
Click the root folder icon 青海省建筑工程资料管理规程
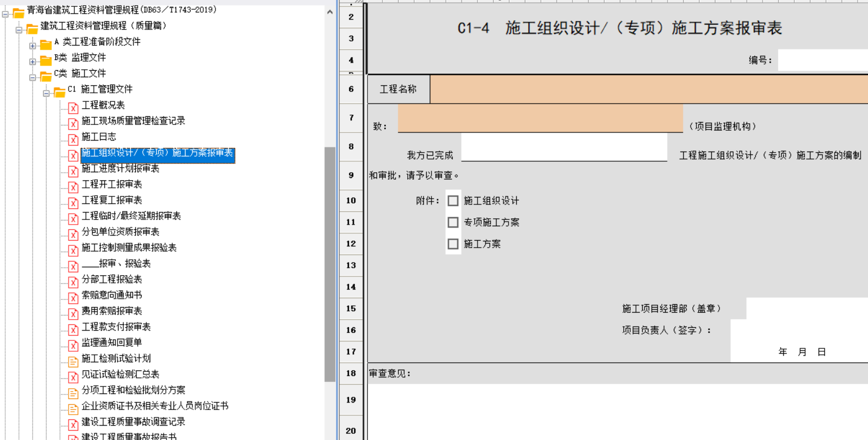point(18,12)
